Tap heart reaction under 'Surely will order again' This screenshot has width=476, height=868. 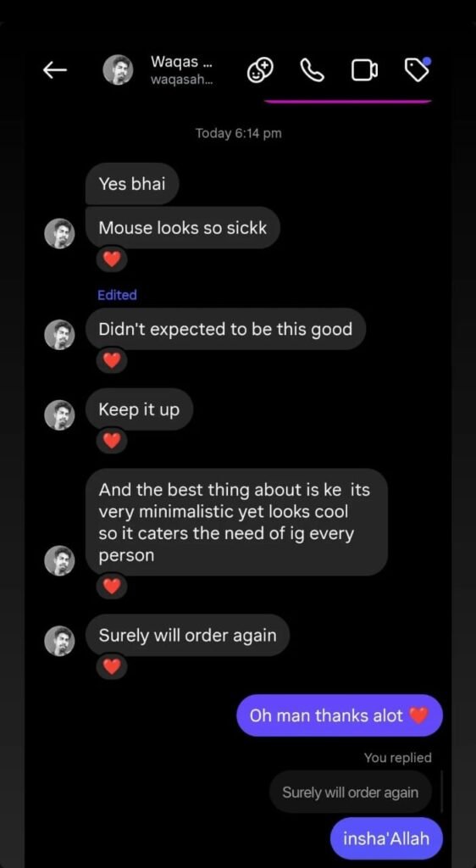coord(112,667)
